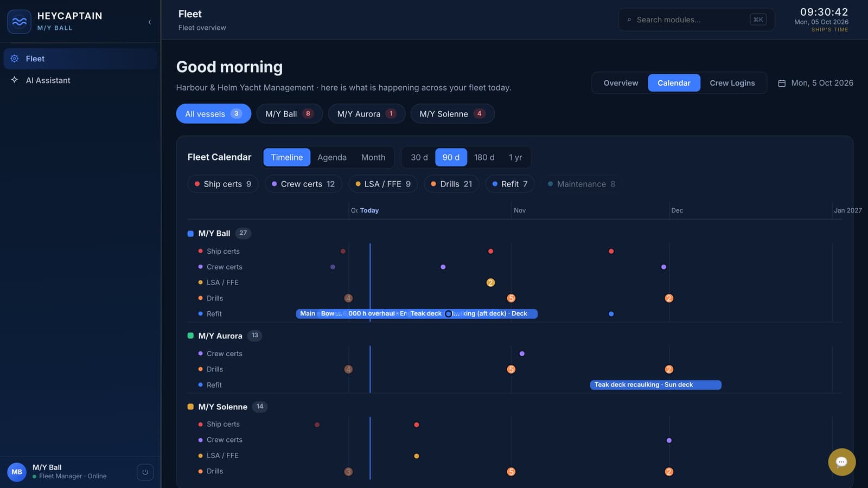This screenshot has width=868, height=488.
Task: Toggle the Refit category filter
Action: click(510, 184)
